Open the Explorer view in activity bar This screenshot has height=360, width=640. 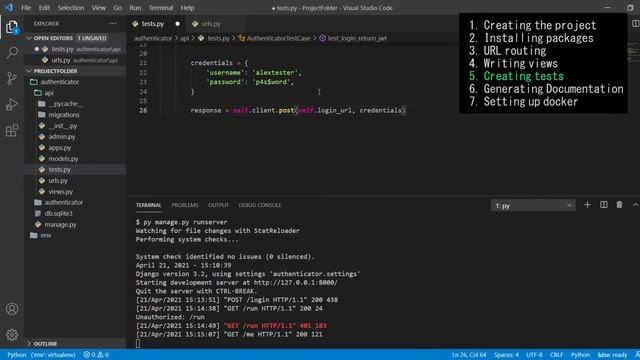point(12,27)
